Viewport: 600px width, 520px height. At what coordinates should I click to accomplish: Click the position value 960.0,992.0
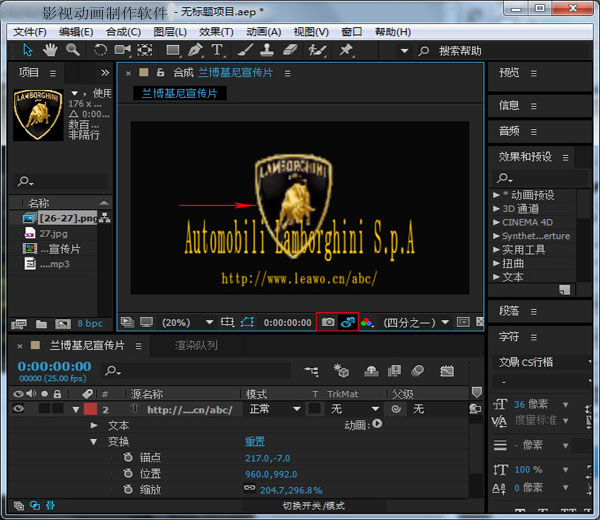(271, 474)
